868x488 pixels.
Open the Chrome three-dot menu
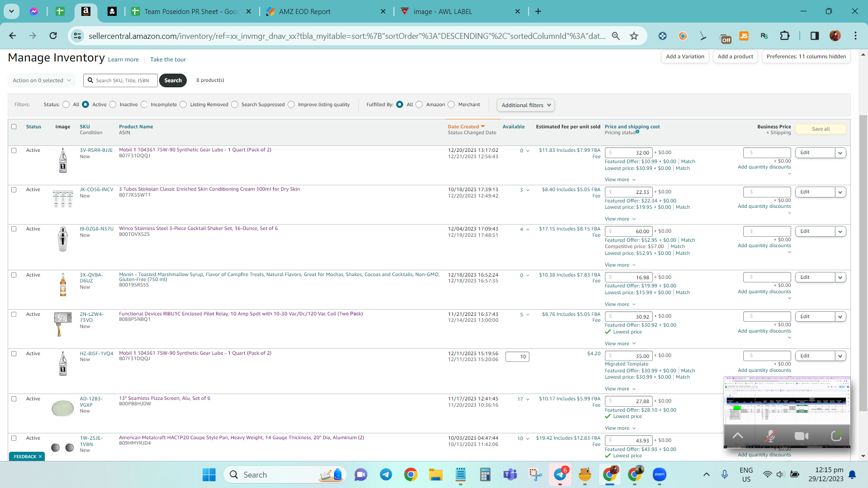855,36
